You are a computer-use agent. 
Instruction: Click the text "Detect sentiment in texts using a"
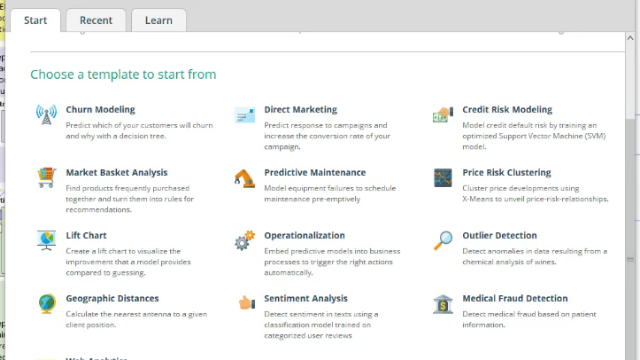pos(321,313)
